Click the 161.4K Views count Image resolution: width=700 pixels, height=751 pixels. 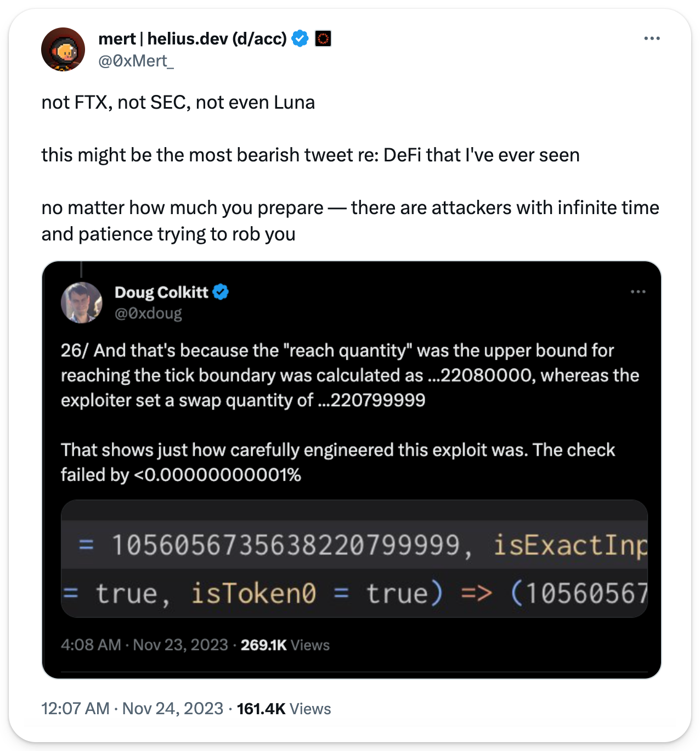(x=284, y=709)
